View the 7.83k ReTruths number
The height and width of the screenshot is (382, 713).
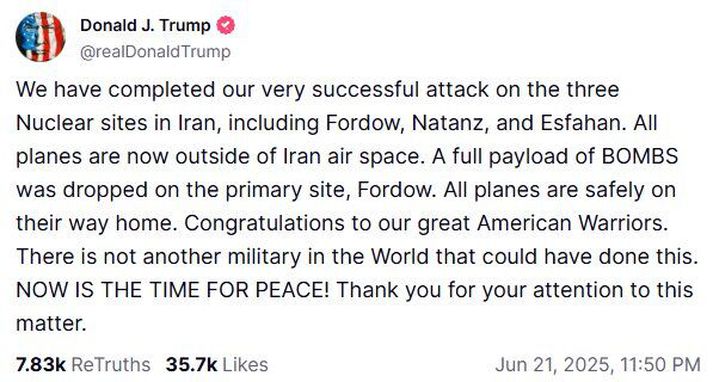(41, 365)
